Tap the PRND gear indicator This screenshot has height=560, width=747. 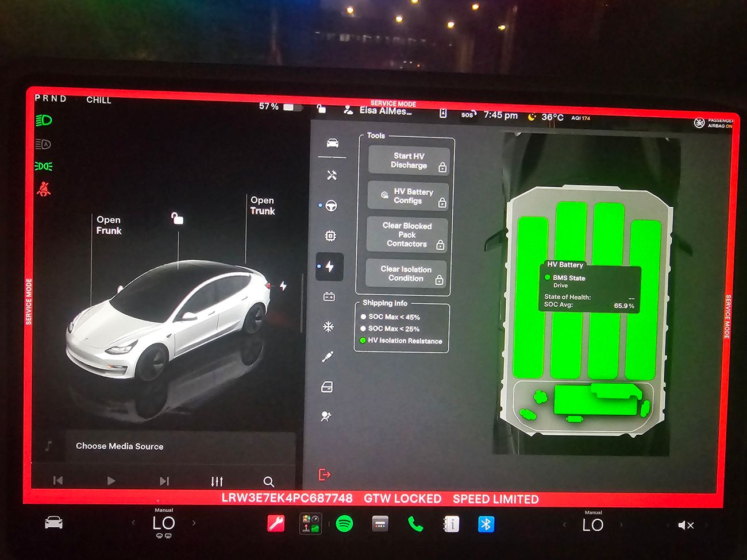51,98
